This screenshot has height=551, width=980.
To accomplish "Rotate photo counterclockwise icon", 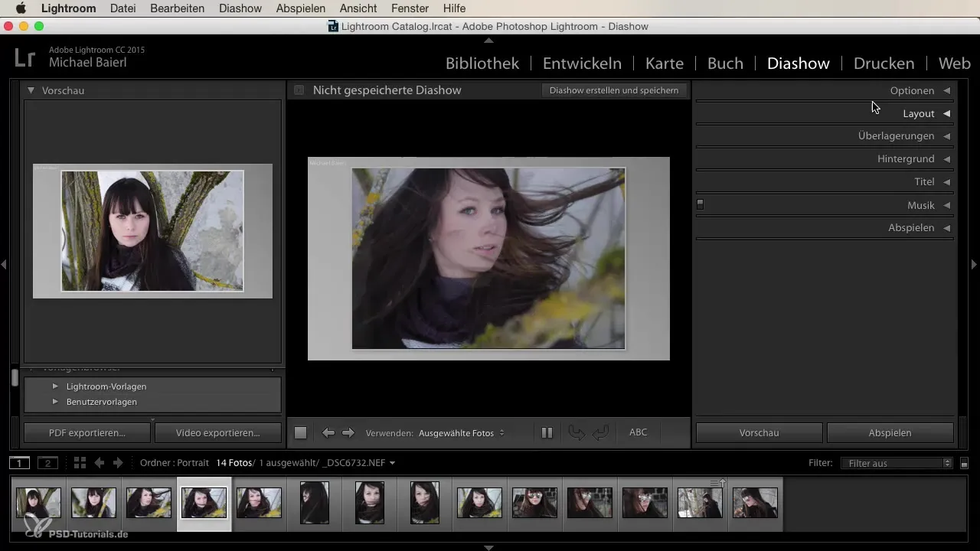I will (577, 433).
